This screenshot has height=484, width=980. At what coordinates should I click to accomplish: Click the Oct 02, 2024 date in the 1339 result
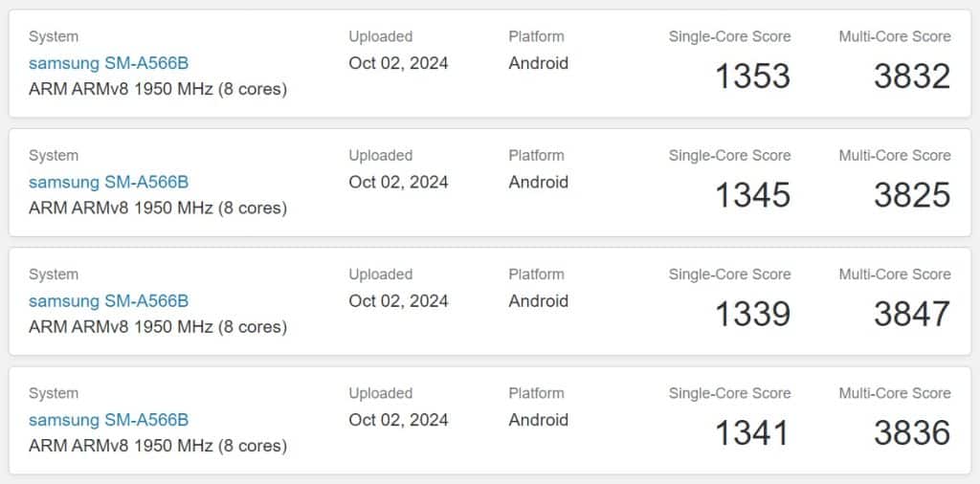click(x=399, y=301)
